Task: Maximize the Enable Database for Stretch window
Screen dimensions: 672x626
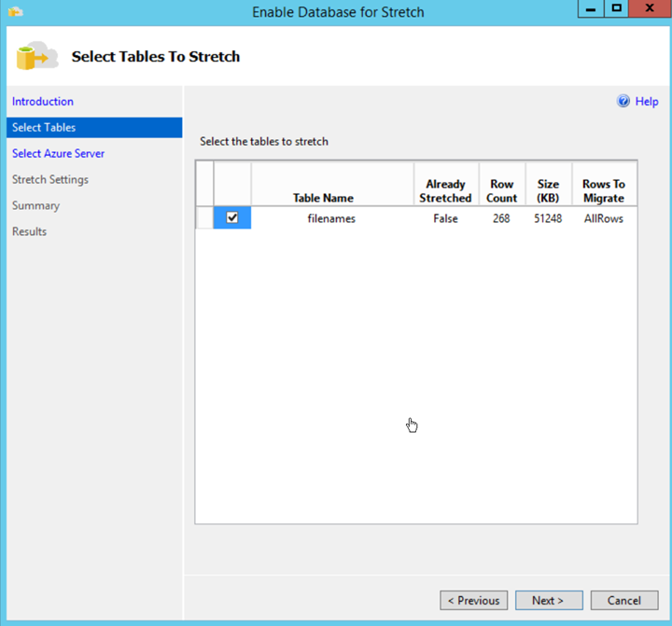Action: click(x=616, y=8)
